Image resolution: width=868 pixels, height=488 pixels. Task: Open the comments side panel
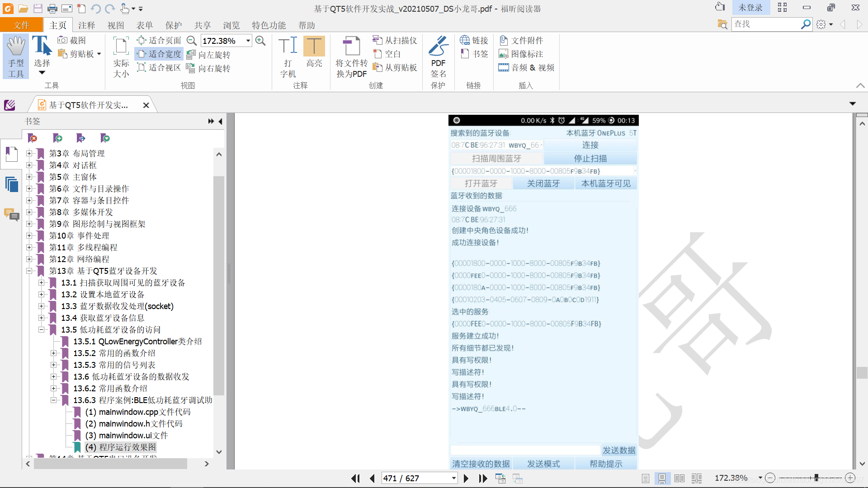(11, 214)
